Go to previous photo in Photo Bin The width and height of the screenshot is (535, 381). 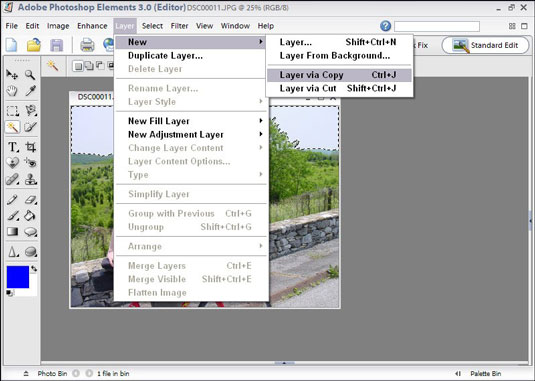click(76, 373)
